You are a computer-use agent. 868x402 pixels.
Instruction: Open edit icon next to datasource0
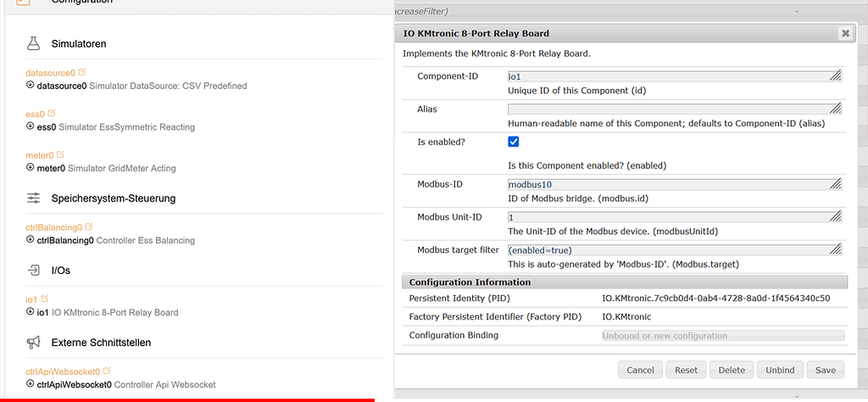click(82, 72)
